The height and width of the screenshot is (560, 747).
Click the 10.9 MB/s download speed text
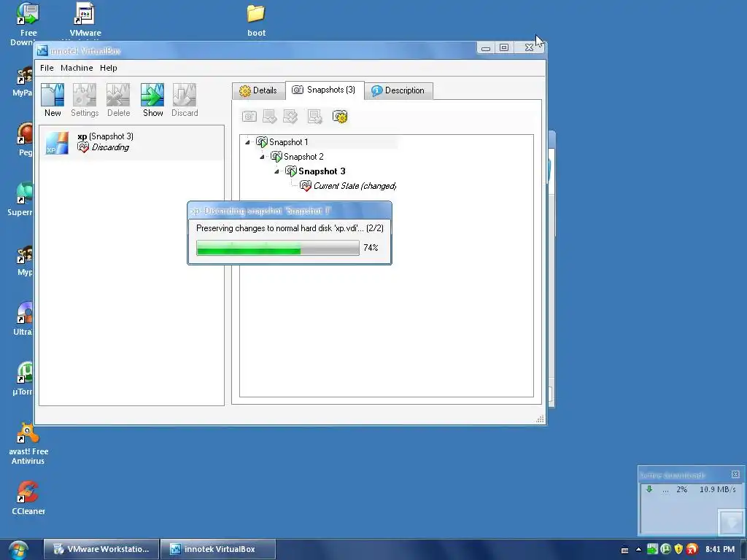click(718, 489)
